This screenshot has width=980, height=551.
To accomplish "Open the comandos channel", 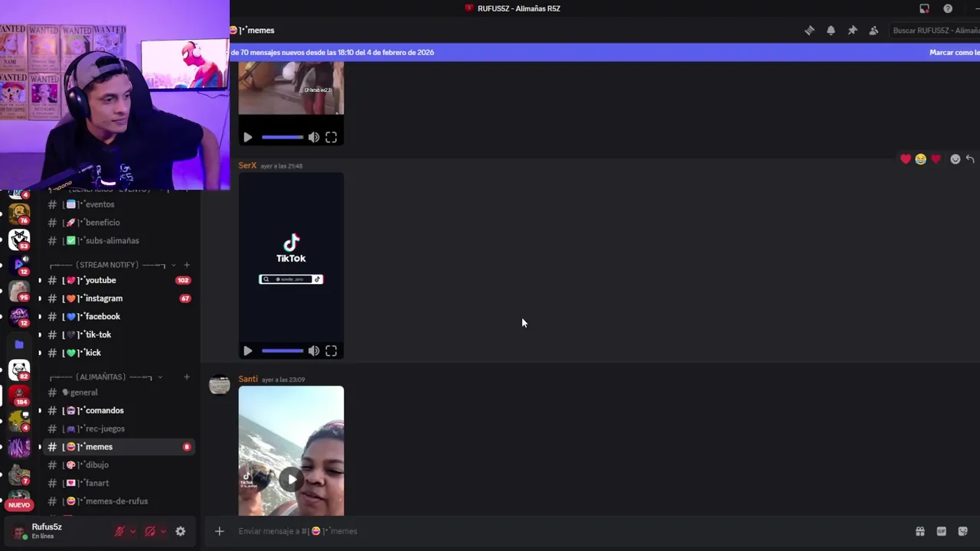I will tap(119, 411).
